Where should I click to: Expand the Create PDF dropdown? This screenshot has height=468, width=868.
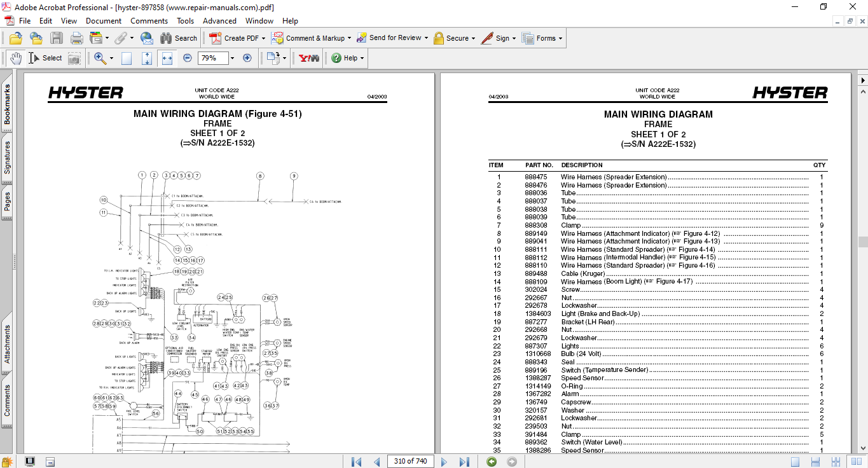(x=263, y=39)
